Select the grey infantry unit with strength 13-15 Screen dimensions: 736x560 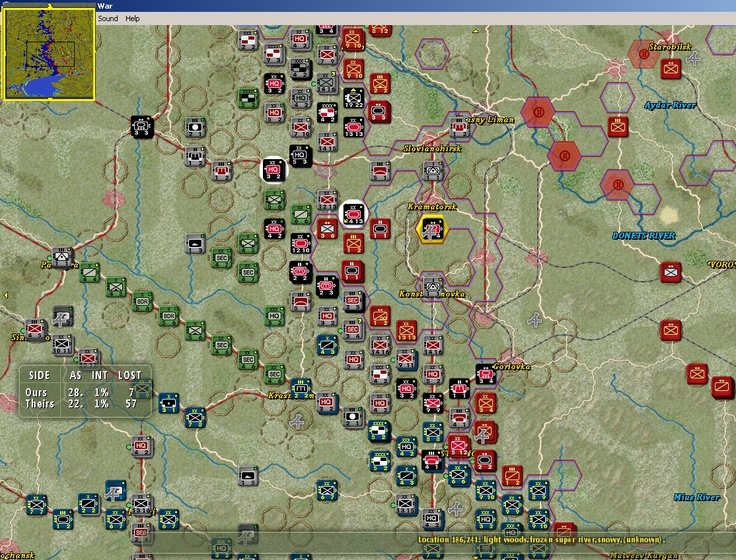(405, 505)
